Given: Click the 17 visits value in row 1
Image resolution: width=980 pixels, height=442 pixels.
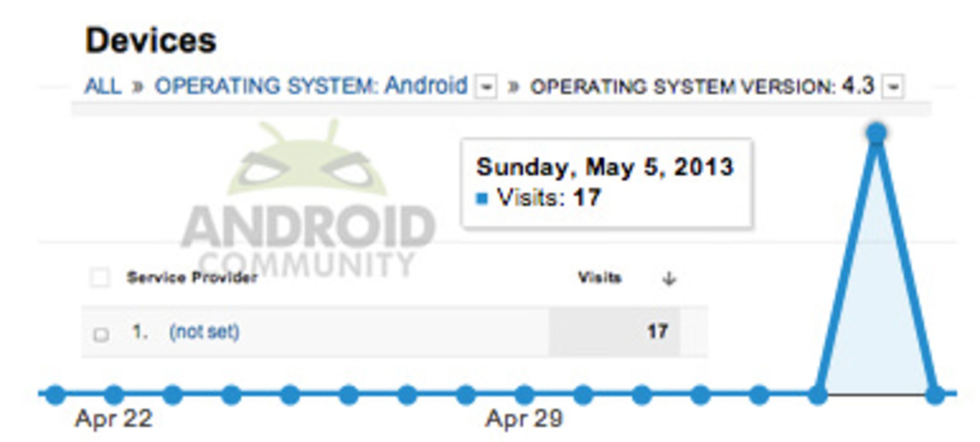Looking at the screenshot, I should point(657,332).
